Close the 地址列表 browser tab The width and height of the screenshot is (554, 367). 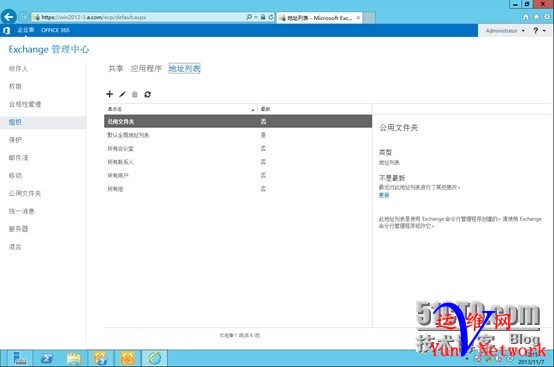(358, 18)
